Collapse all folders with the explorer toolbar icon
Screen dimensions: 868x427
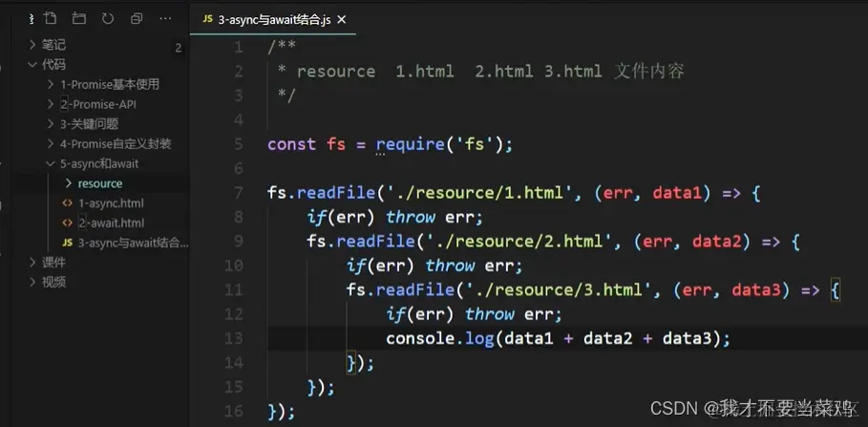pos(137,19)
